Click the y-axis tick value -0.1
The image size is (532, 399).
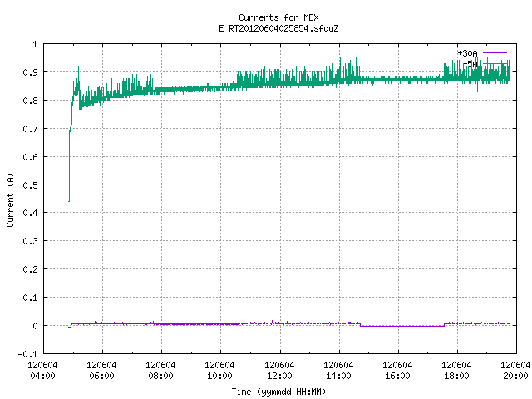pos(27,354)
